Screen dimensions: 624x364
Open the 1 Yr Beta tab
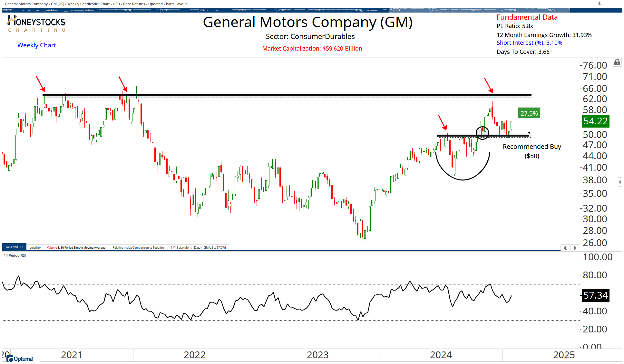(198, 247)
